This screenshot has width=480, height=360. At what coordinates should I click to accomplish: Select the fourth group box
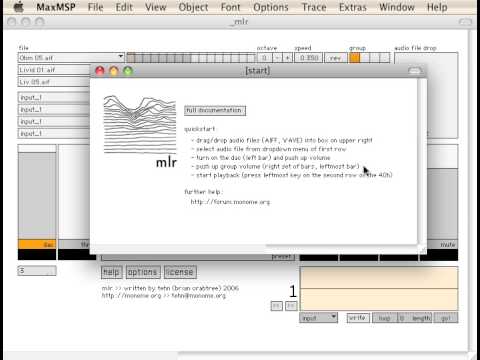coord(385,58)
